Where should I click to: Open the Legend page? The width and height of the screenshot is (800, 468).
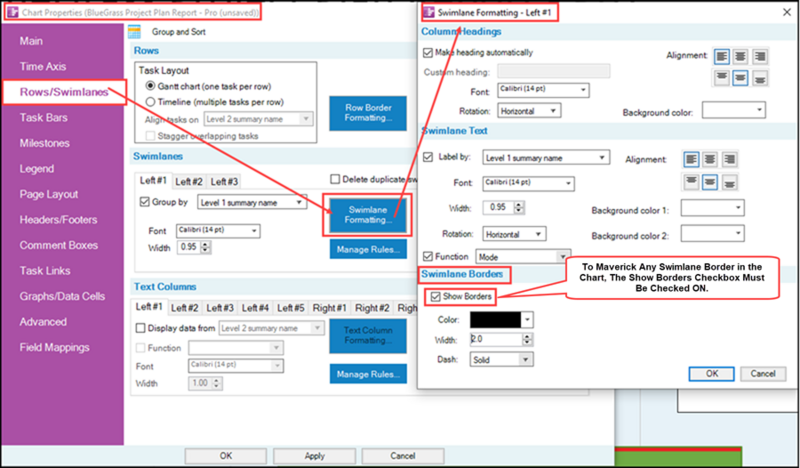37,169
